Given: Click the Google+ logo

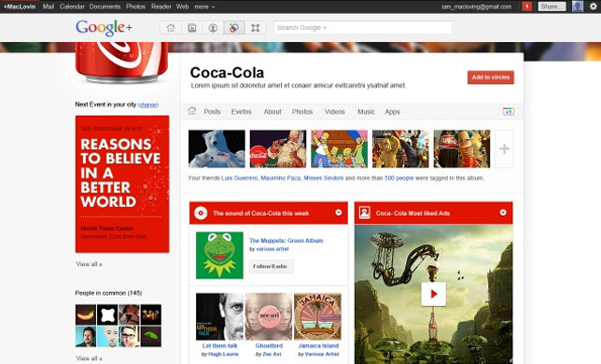Looking at the screenshot, I should tap(104, 27).
